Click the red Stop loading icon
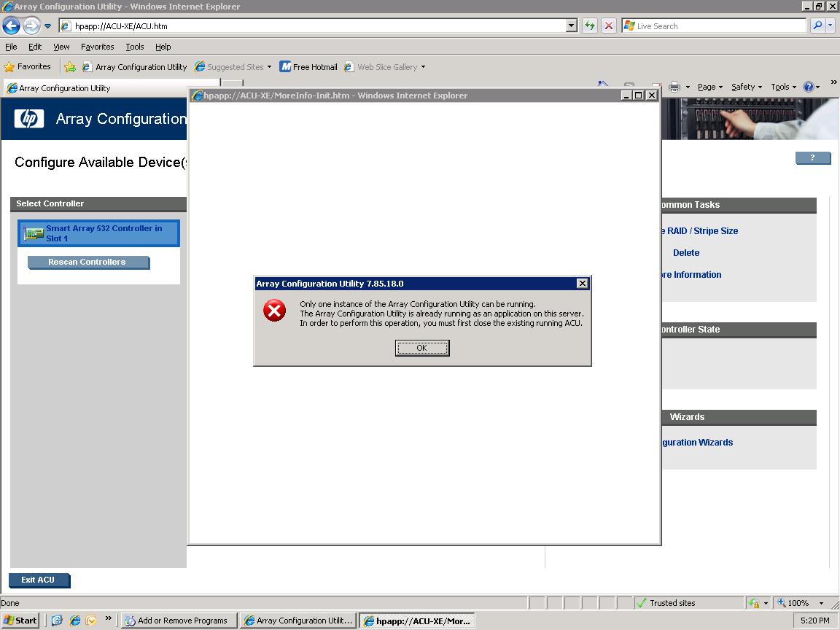The width and height of the screenshot is (840, 630). tap(609, 26)
